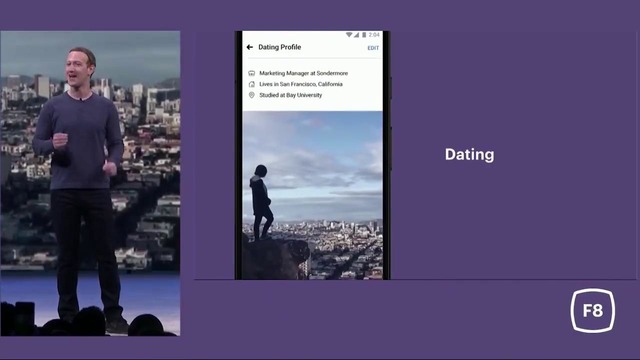Viewport: 640px width, 360px height.
Task: Click the 2:04 clock in the phone status bar
Action: coord(374,35)
